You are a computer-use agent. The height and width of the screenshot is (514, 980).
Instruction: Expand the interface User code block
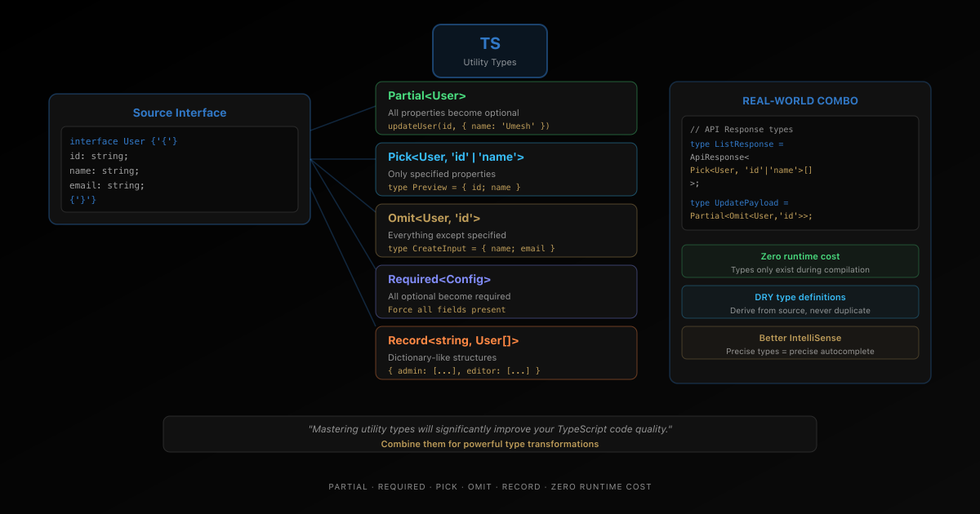point(180,170)
